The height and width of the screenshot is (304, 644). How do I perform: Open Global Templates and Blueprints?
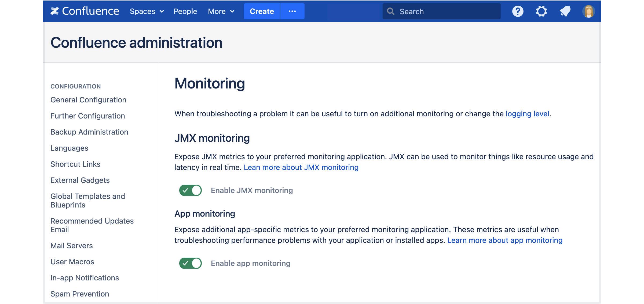tap(88, 201)
